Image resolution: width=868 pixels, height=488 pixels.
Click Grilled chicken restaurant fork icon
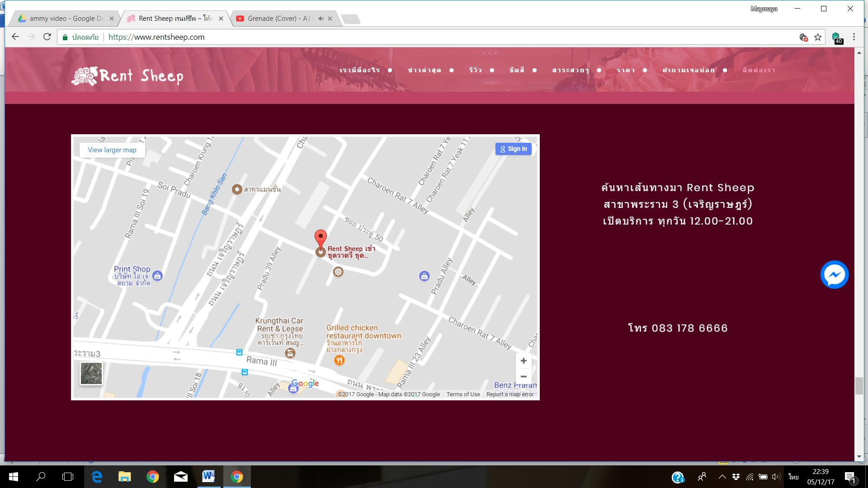pyautogui.click(x=339, y=360)
